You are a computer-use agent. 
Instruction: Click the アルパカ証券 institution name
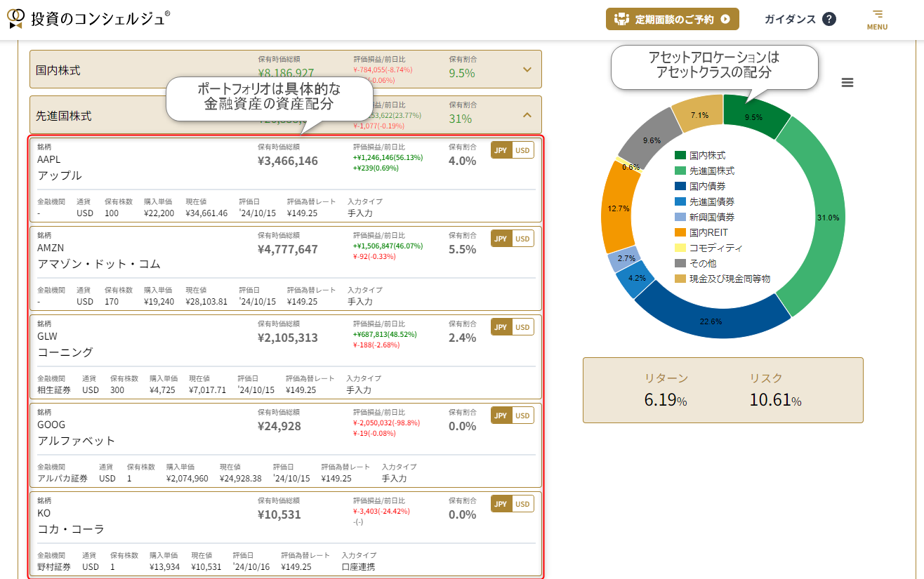62,479
